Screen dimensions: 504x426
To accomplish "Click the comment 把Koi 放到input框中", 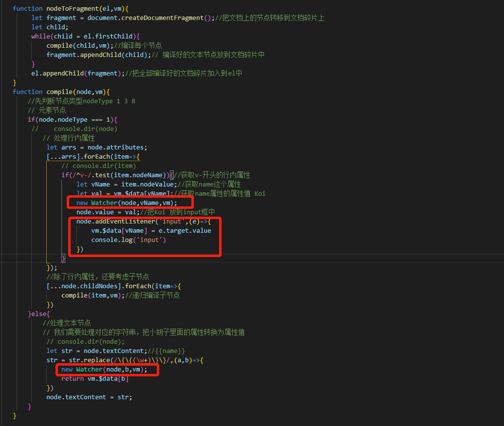I will click(177, 212).
